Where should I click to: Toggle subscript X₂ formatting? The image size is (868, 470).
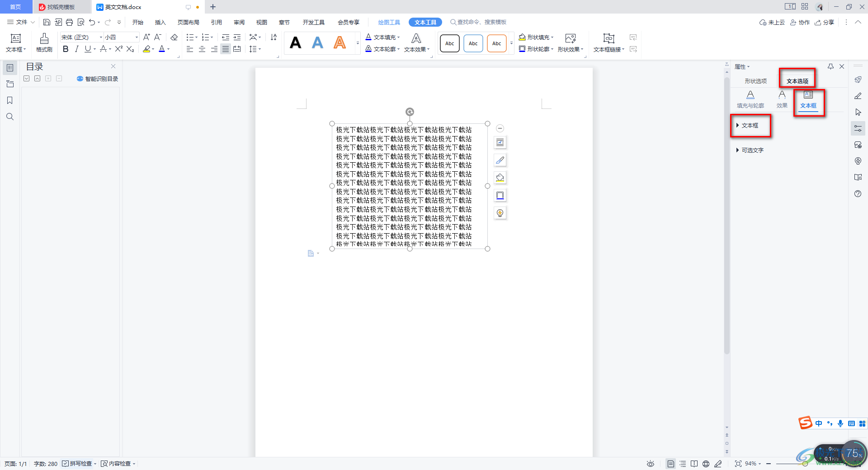(x=130, y=49)
